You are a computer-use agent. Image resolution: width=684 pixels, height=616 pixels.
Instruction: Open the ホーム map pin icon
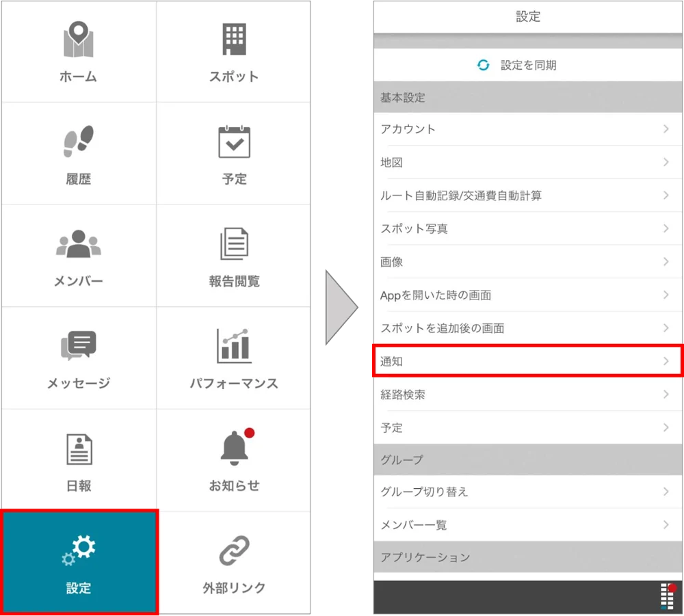(79, 39)
